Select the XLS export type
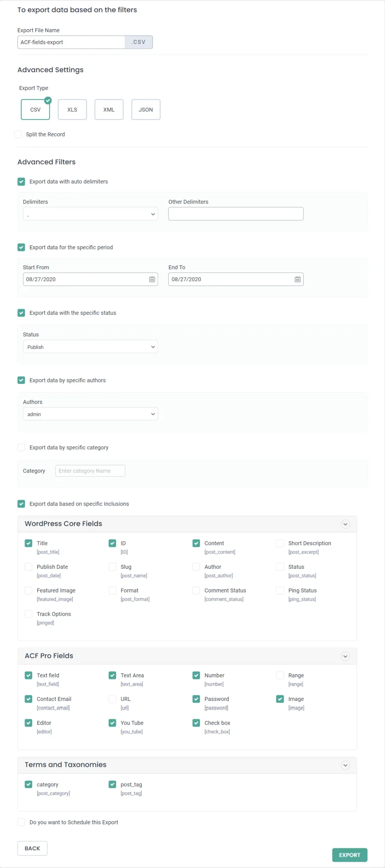The height and width of the screenshot is (868, 385). [x=72, y=110]
